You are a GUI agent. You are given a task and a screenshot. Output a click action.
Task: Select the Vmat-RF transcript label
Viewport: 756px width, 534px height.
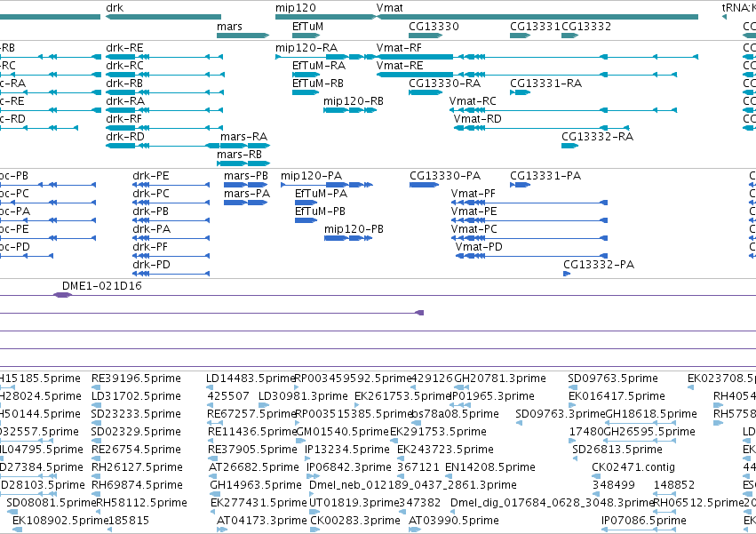pos(399,48)
